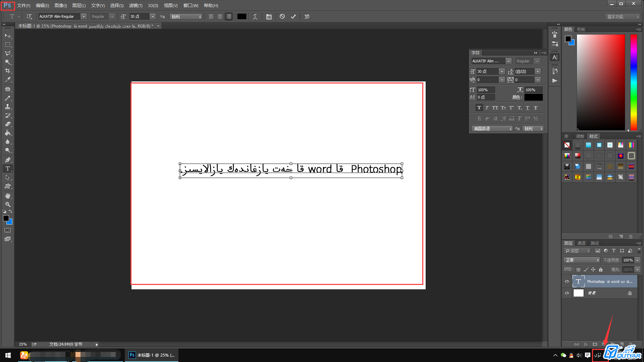Image resolution: width=644 pixels, height=362 pixels.
Task: Center align text button
Action: (x=220, y=16)
